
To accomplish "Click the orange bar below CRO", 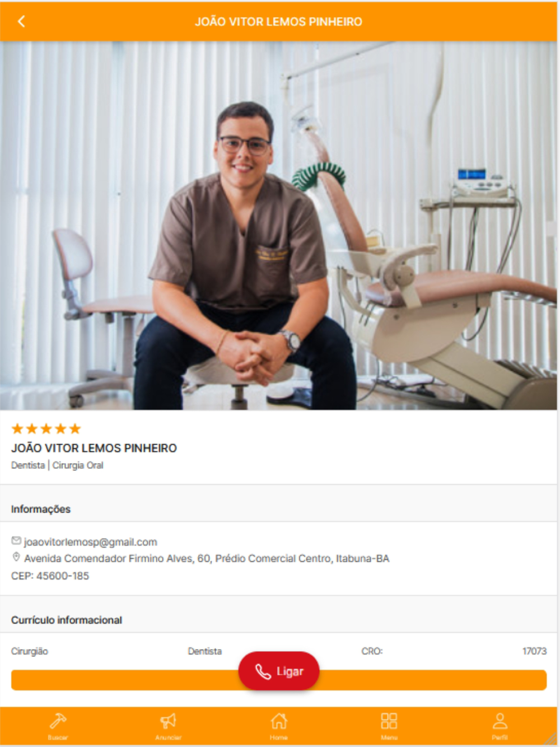I will (279, 680).
